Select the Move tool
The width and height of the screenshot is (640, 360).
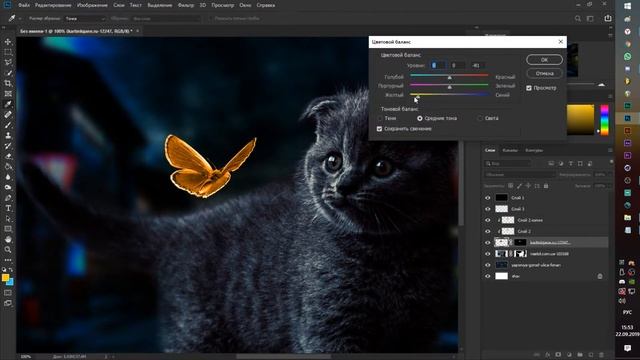point(8,42)
